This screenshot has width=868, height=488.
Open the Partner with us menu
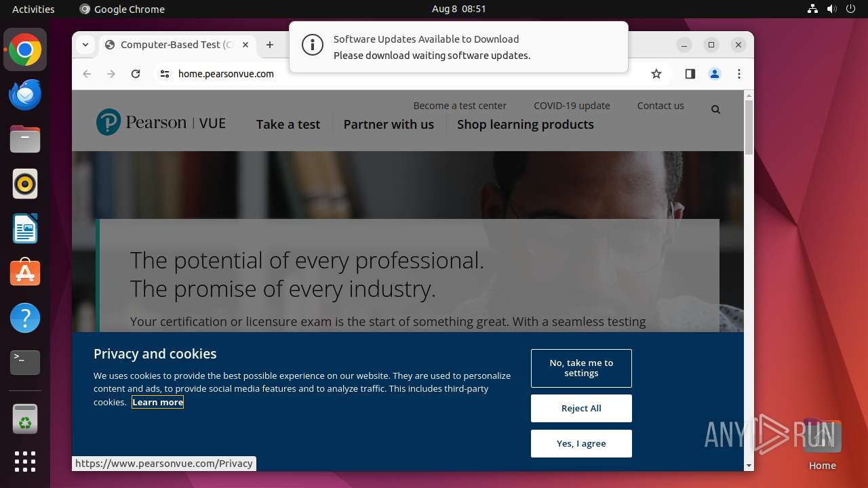coord(389,125)
